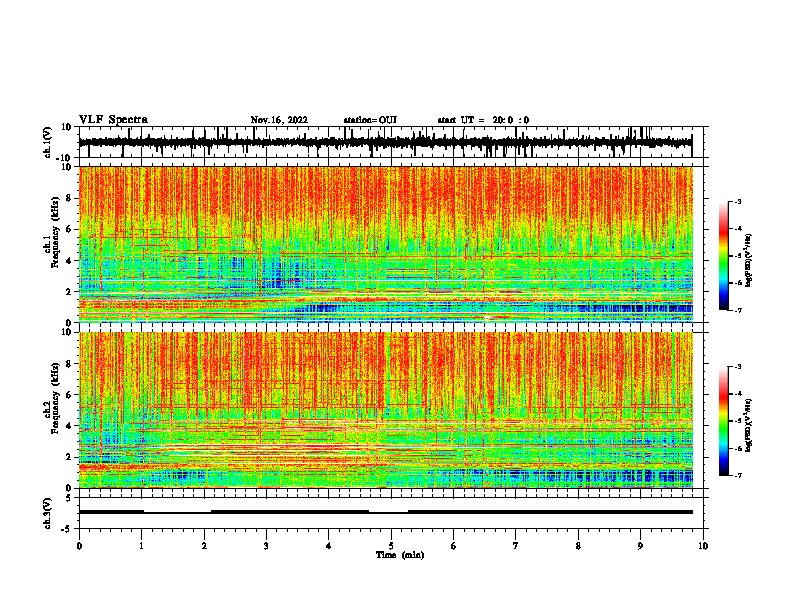Click time axis tick label "2"

pyautogui.click(x=204, y=546)
